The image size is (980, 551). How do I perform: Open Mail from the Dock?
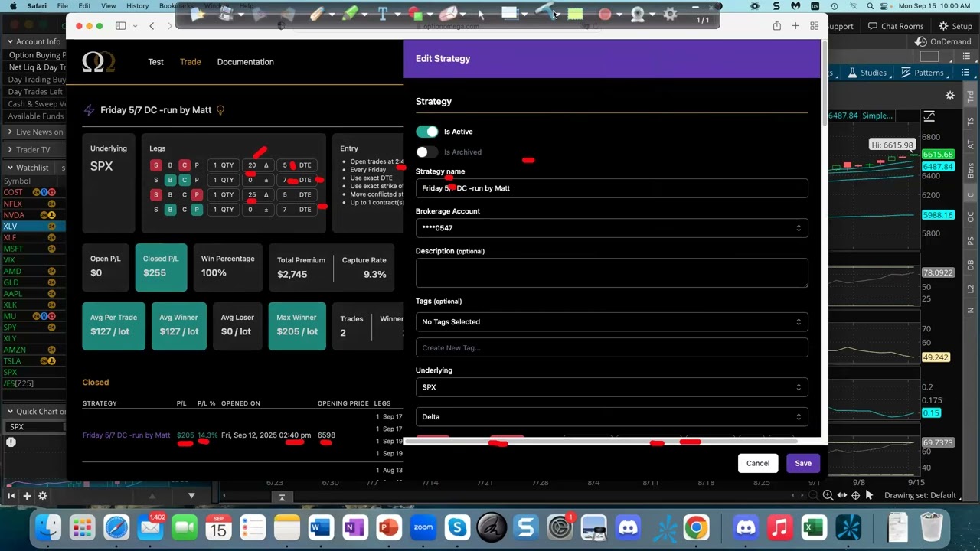[x=151, y=527]
